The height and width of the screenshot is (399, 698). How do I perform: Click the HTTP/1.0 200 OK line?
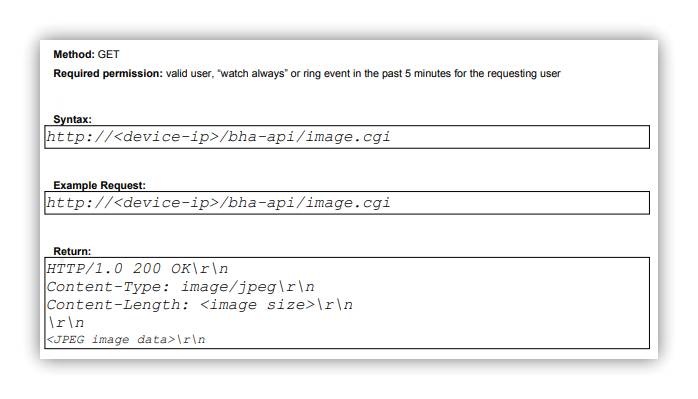tap(138, 269)
